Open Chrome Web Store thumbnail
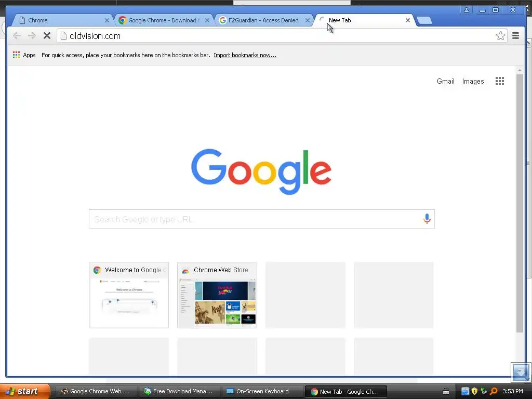This screenshot has width=532, height=399. (x=217, y=295)
